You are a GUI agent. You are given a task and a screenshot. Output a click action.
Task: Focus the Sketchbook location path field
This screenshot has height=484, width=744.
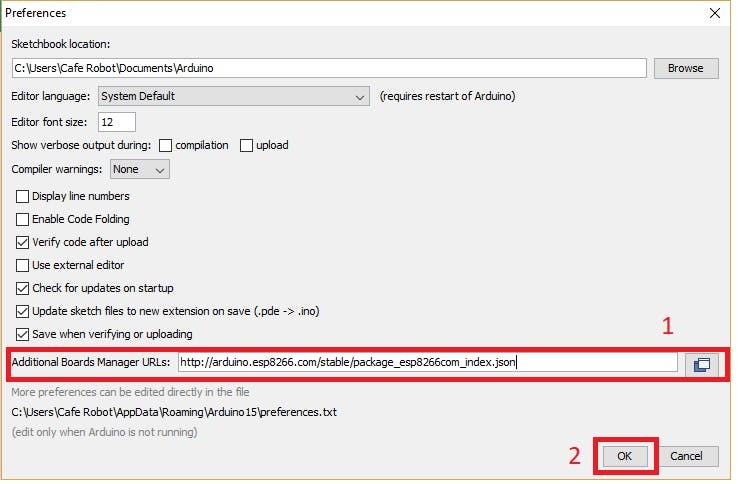329,68
